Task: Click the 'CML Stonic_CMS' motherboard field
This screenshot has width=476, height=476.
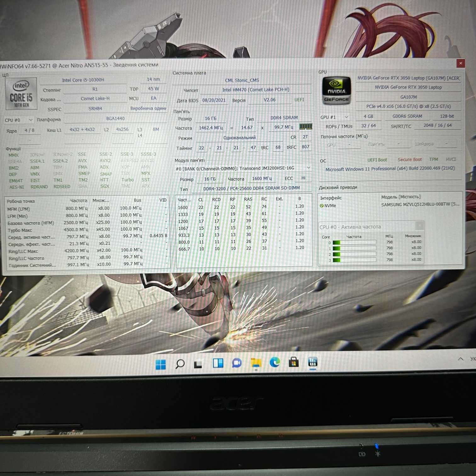Action: [242, 80]
